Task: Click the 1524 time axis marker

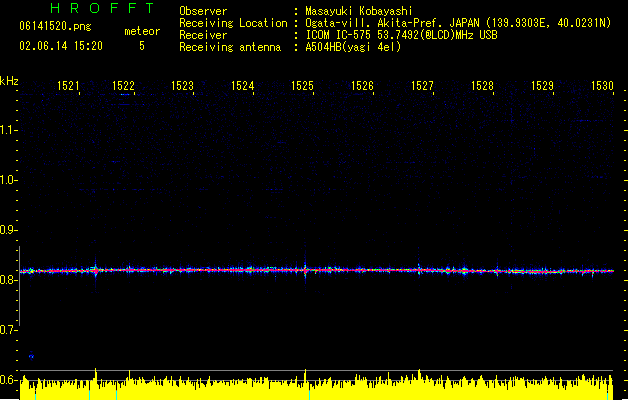Action: (243, 86)
